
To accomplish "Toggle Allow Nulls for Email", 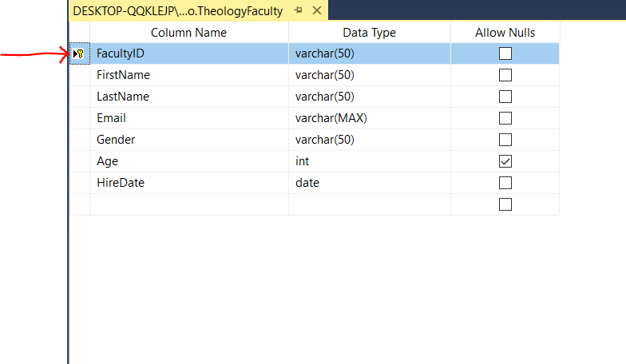I will point(505,118).
